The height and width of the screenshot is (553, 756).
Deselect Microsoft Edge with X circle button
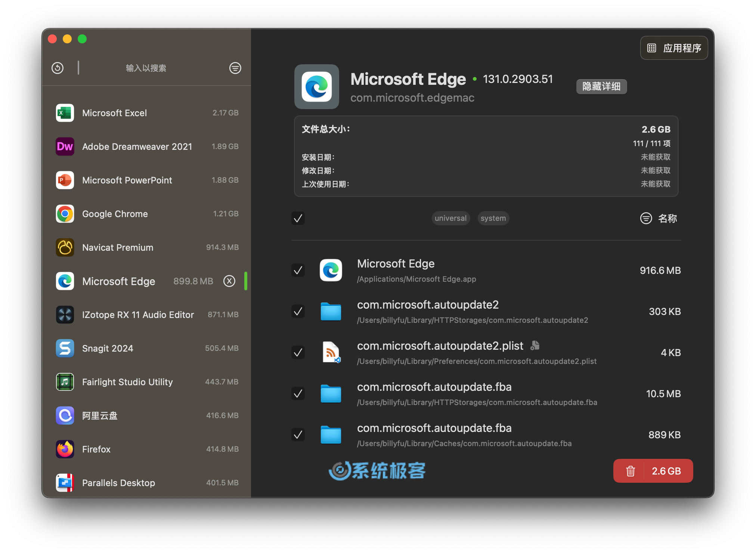pos(229,281)
